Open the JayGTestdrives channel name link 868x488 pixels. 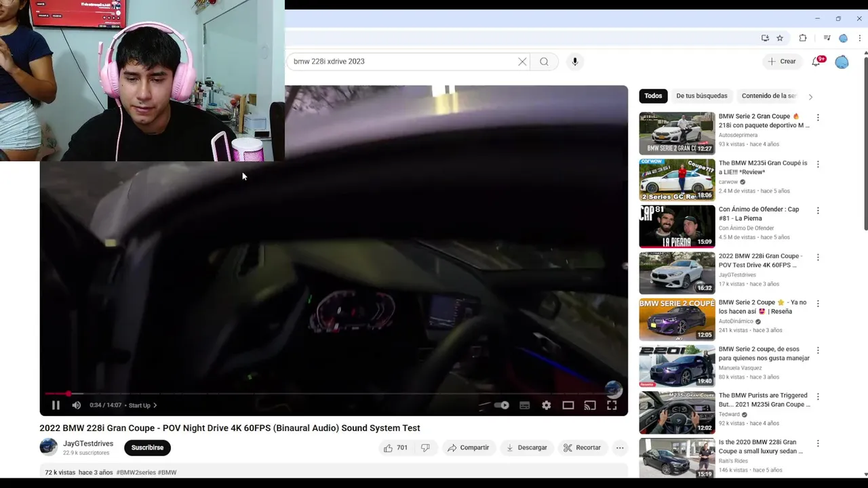click(x=88, y=443)
